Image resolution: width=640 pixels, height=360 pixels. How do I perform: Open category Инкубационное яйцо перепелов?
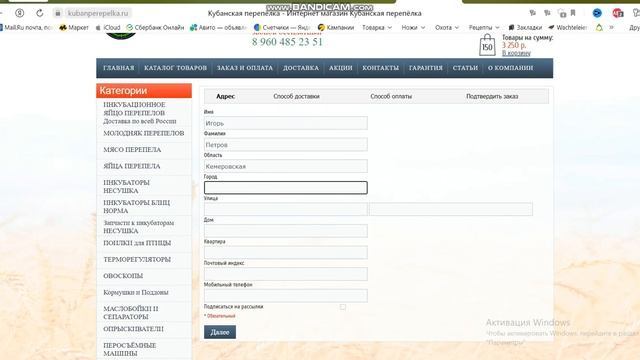(140, 113)
